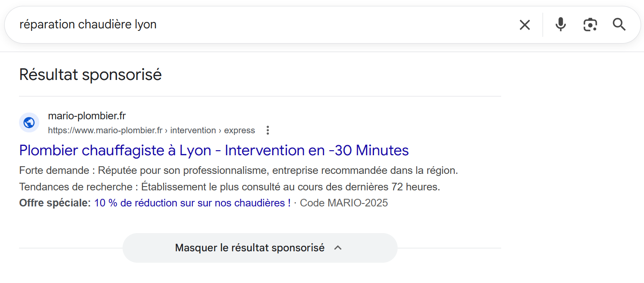Clear the search query with the X icon
Viewport: 644px width, 283px height.
tap(524, 25)
